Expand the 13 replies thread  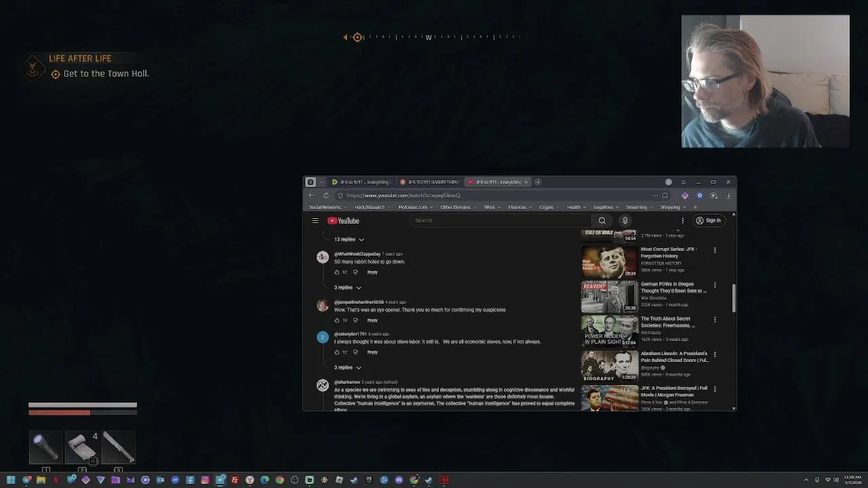coord(349,239)
